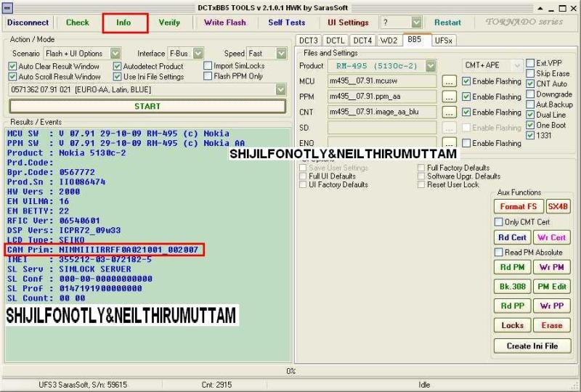This screenshot has height=392, width=581.
Task: Enable the Ext.VPP checkbox
Action: [x=530, y=63]
